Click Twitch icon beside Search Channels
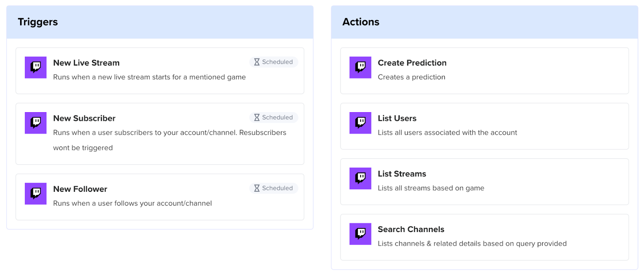The height and width of the screenshot is (271, 644). 360,234
